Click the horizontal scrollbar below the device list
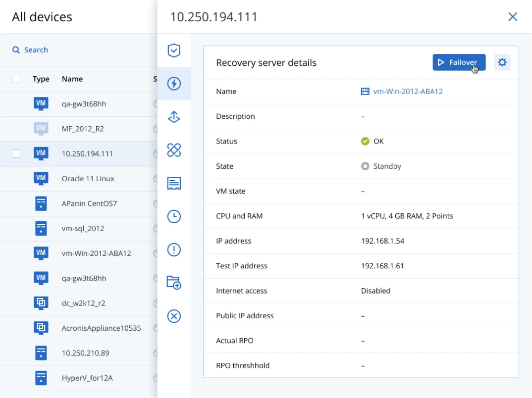532x398 pixels. [x=78, y=396]
